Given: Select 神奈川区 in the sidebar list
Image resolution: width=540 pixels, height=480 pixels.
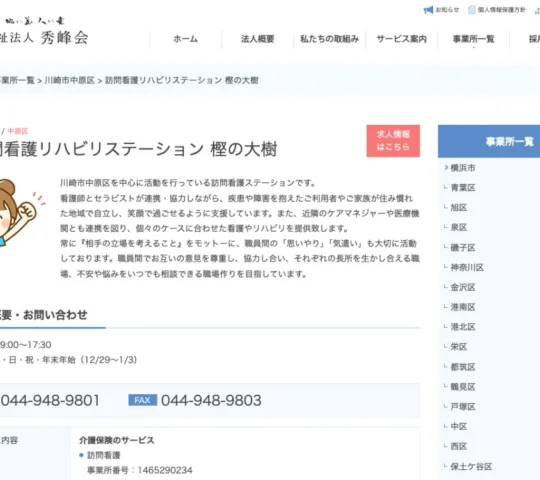Looking at the screenshot, I should pos(467,268).
